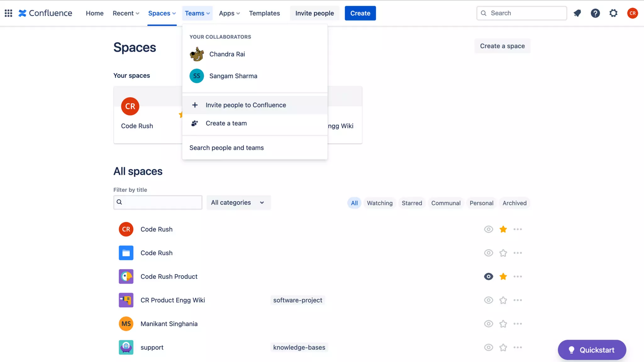Toggle watching on Code Rush Product
The width and height of the screenshot is (644, 362).
pyautogui.click(x=488, y=277)
